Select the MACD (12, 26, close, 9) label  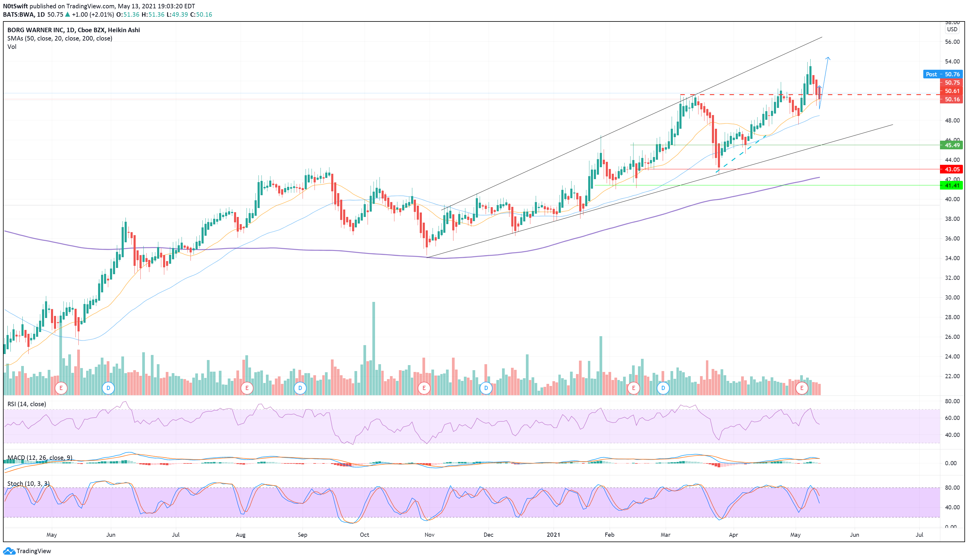coord(40,458)
